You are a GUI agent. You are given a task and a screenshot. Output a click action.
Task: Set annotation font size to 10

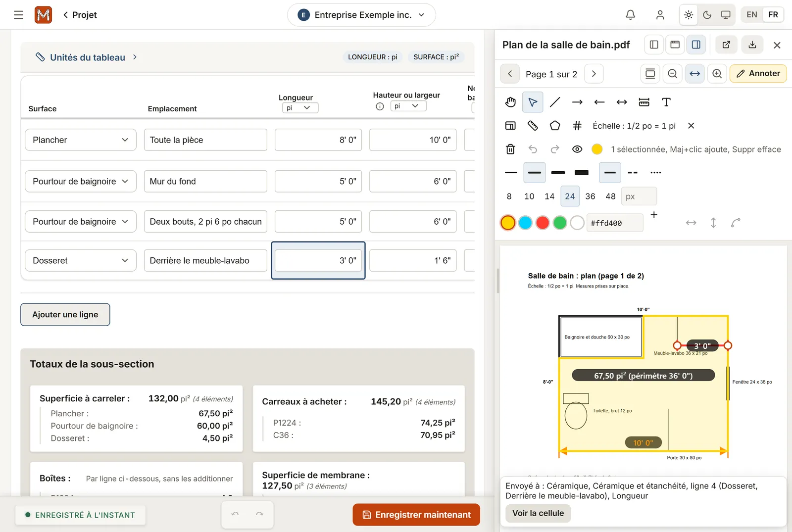point(529,196)
